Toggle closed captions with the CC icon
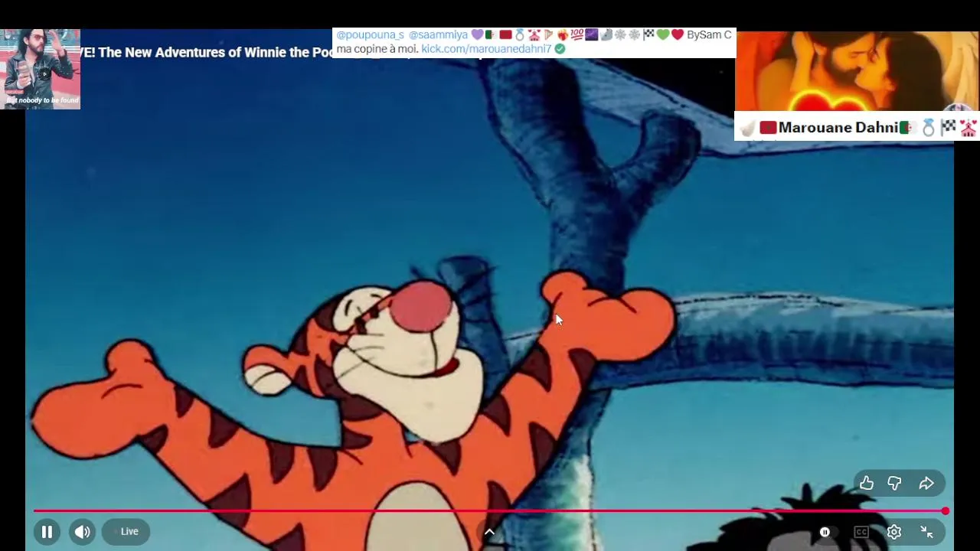The width and height of the screenshot is (980, 551). pyautogui.click(x=861, y=532)
